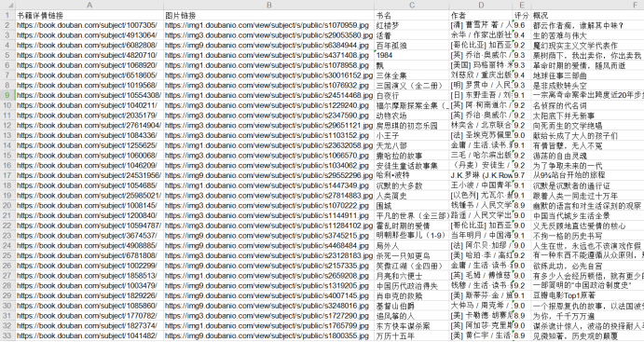
Task: Select author cell 余华 / 作家出版社
Action: click(x=481, y=35)
